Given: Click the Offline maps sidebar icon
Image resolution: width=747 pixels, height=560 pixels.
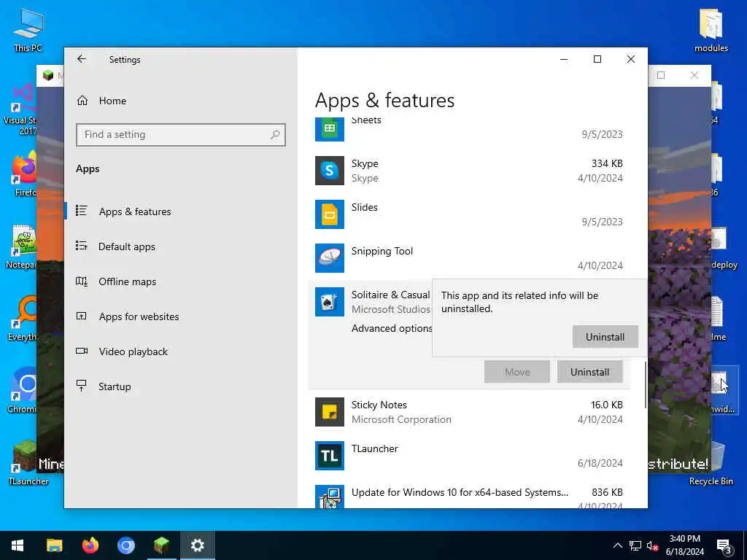Looking at the screenshot, I should pos(82,281).
